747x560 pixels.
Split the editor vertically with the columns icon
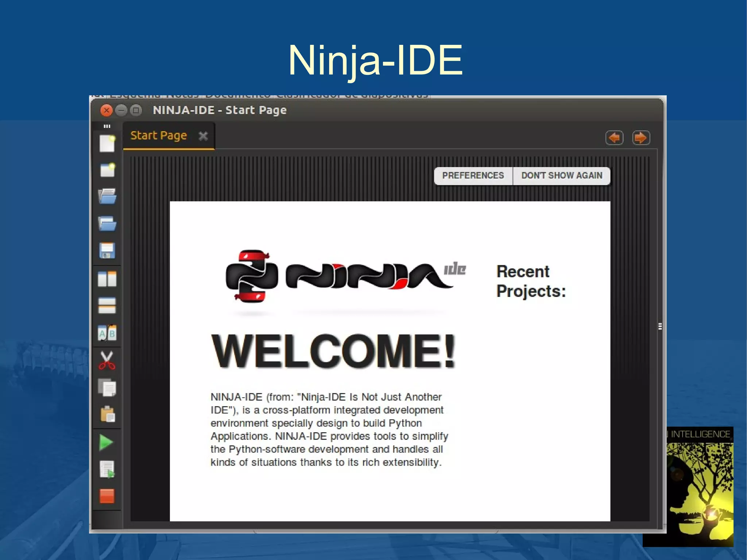[x=107, y=279]
